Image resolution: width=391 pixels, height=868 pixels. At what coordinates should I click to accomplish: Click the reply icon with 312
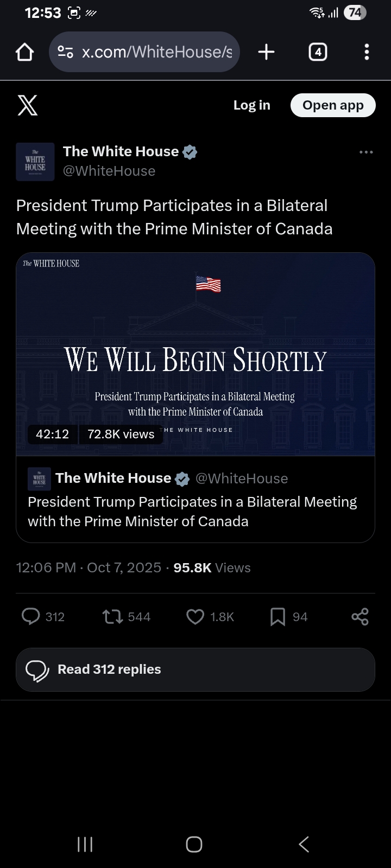click(31, 617)
